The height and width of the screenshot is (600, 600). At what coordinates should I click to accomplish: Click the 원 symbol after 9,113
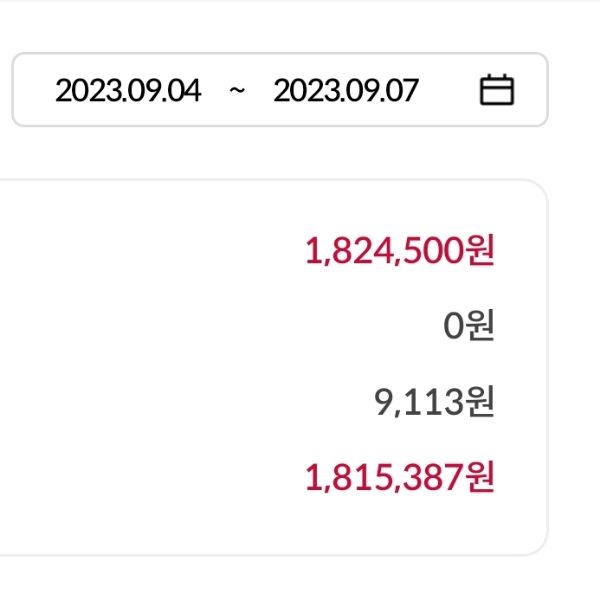point(481,402)
